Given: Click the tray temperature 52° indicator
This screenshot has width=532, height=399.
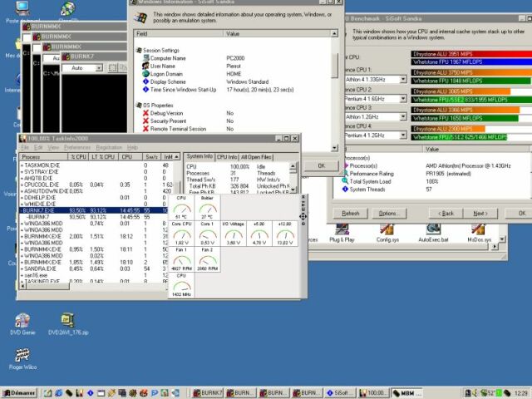Looking at the screenshot, I should pyautogui.click(x=490, y=393).
